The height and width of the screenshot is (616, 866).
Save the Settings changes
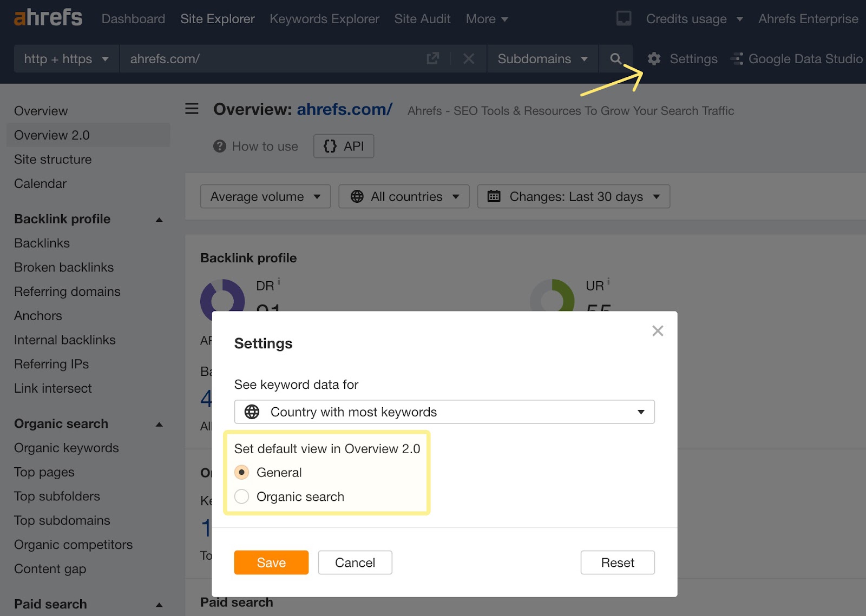pyautogui.click(x=271, y=562)
